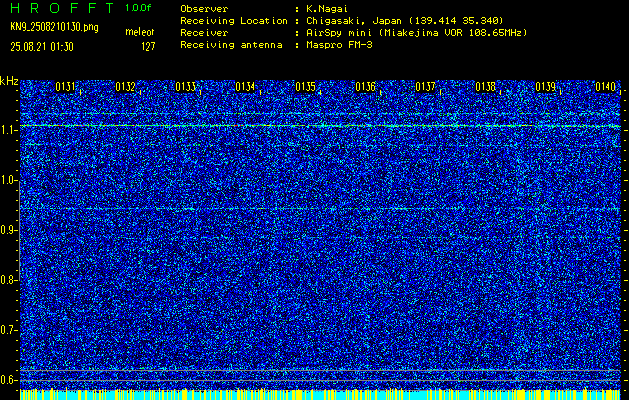Click the 0.7 kHz axis label

(8, 330)
